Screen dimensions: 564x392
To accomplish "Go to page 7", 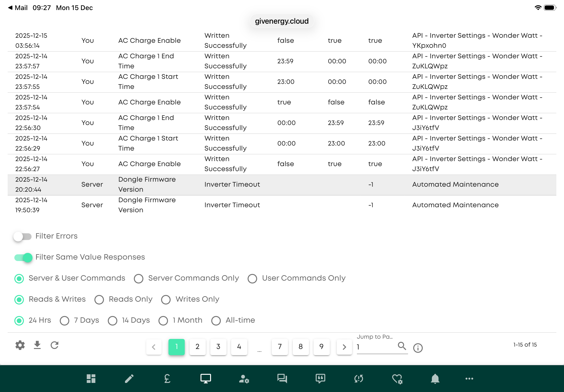I will [x=280, y=347].
